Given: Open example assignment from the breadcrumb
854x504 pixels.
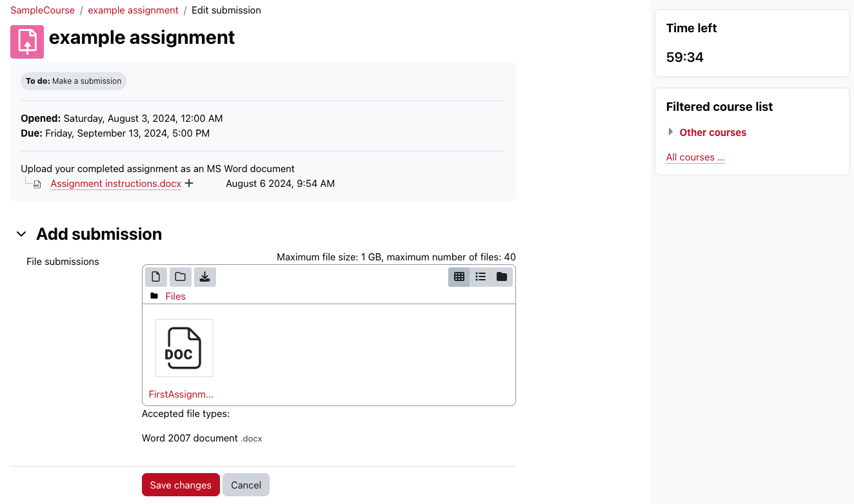Looking at the screenshot, I should [133, 10].
